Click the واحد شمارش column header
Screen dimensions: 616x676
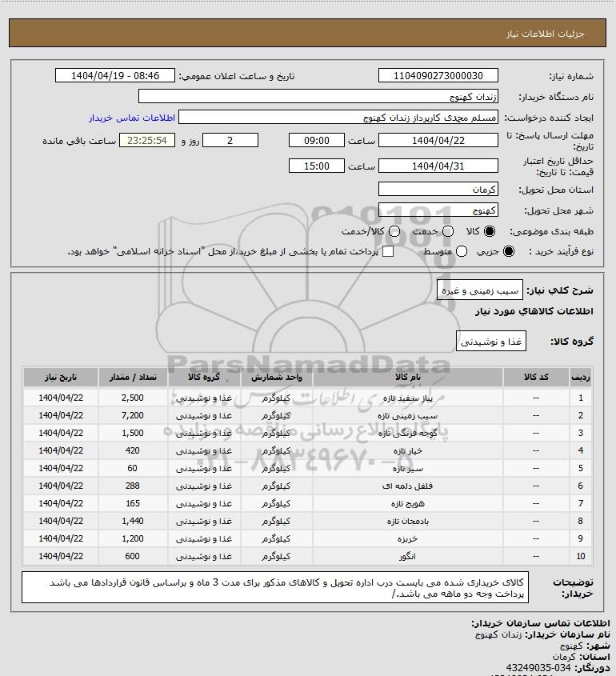tap(276, 378)
